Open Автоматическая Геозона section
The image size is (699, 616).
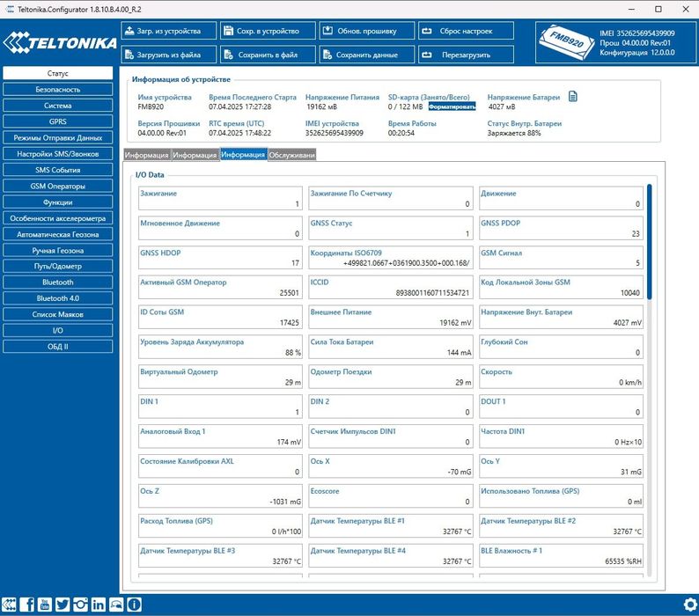click(x=57, y=234)
